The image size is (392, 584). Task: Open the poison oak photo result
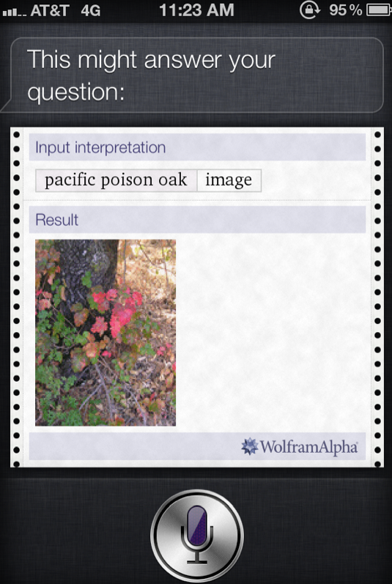pos(106,332)
